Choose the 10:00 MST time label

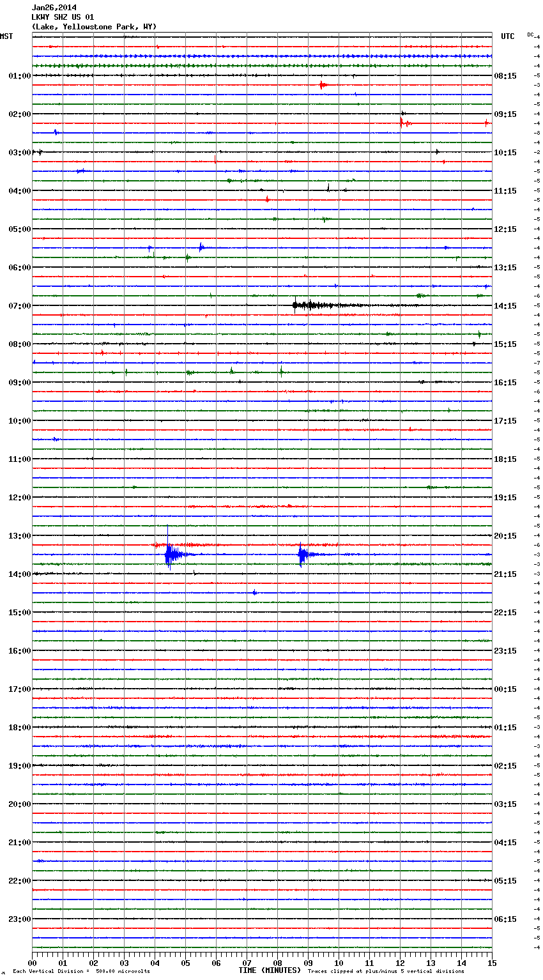tap(19, 421)
